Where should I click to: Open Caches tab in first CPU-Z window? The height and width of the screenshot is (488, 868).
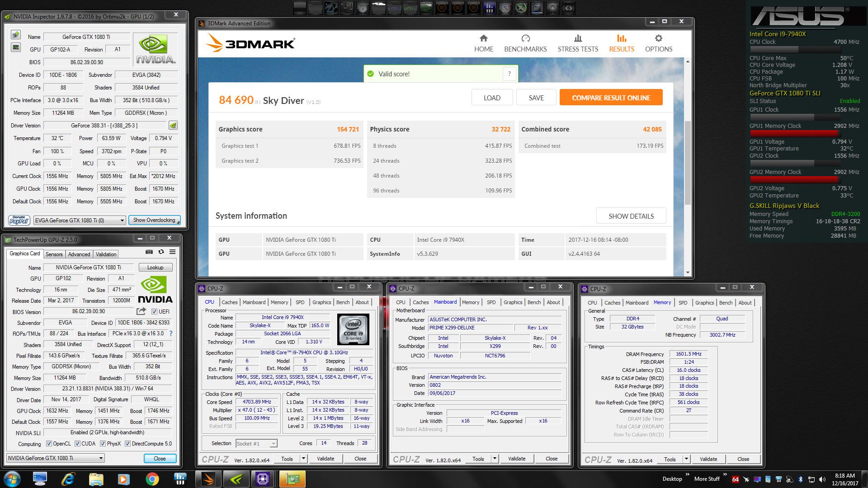(229, 302)
